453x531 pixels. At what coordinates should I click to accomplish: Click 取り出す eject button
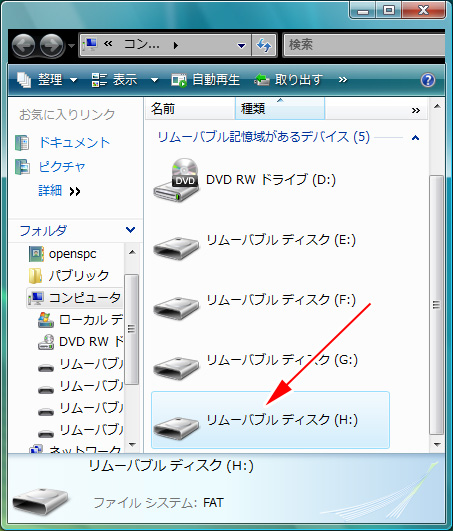click(x=288, y=80)
